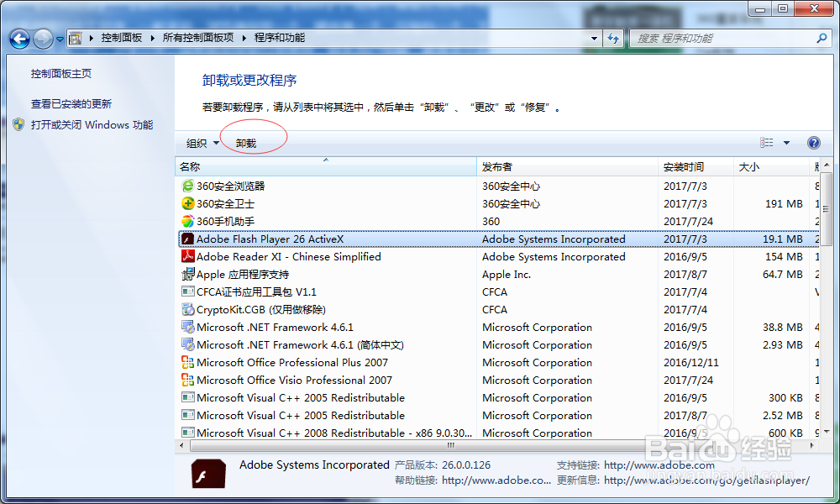This screenshot has height=504, width=840.
Task: Select the CryptoKit.CGB (仅用做移除) entry
Action: (x=261, y=310)
